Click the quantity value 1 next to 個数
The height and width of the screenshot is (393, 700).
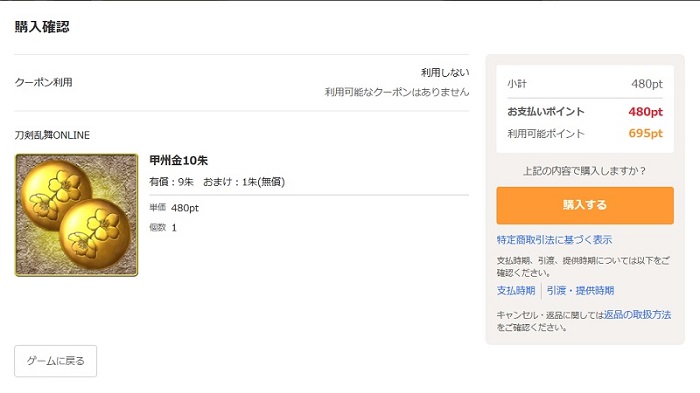174,228
